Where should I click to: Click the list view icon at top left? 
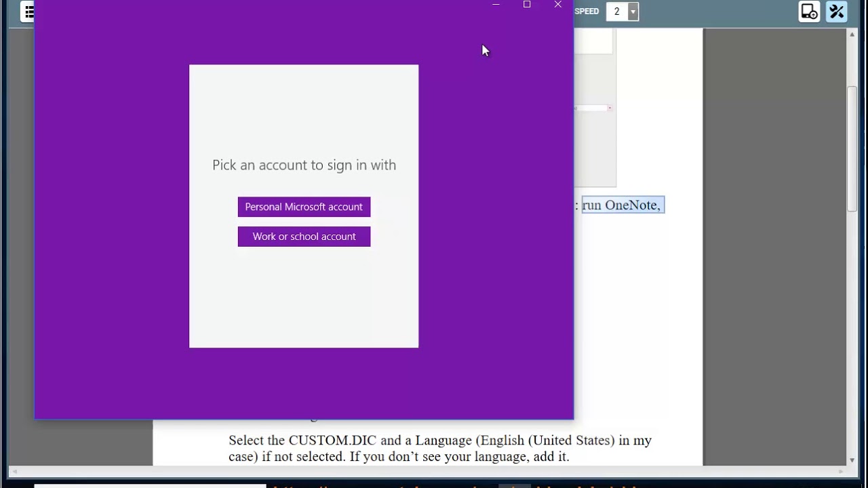28,12
